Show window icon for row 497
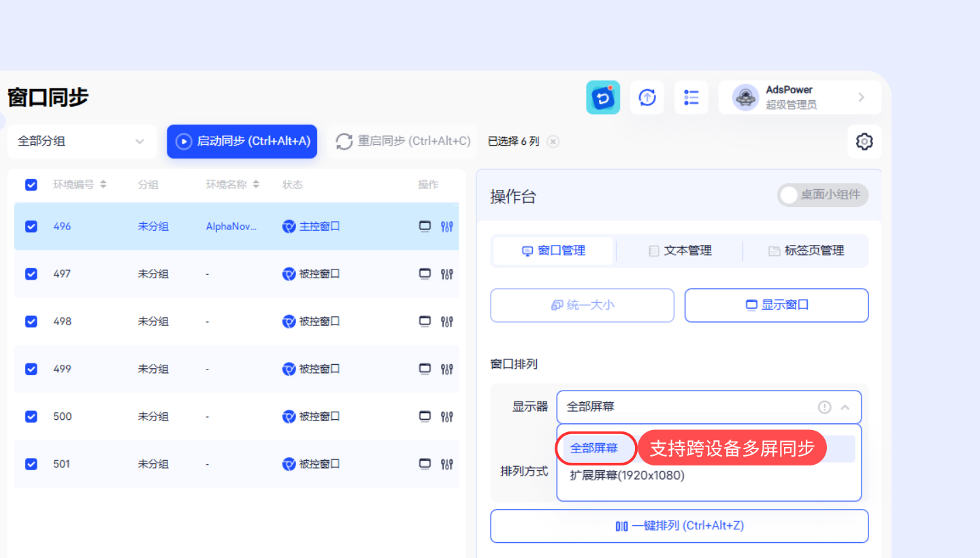The image size is (980, 558). click(425, 274)
